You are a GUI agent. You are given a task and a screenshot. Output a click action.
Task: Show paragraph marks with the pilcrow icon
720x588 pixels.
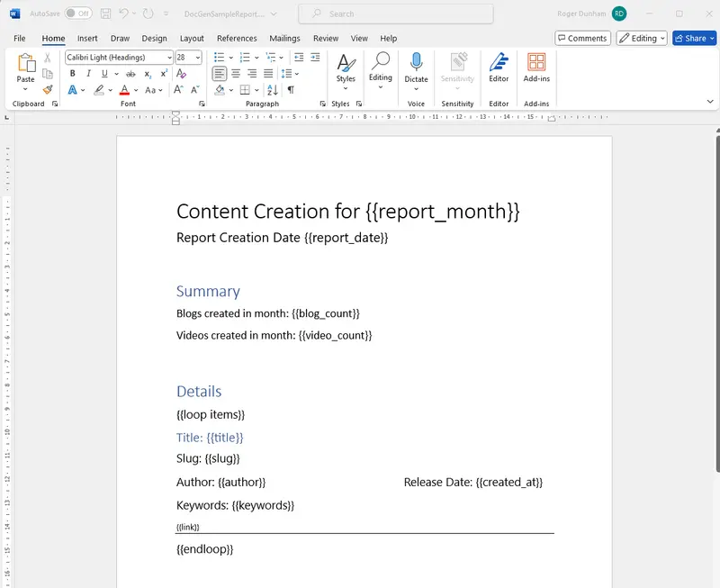(x=291, y=90)
